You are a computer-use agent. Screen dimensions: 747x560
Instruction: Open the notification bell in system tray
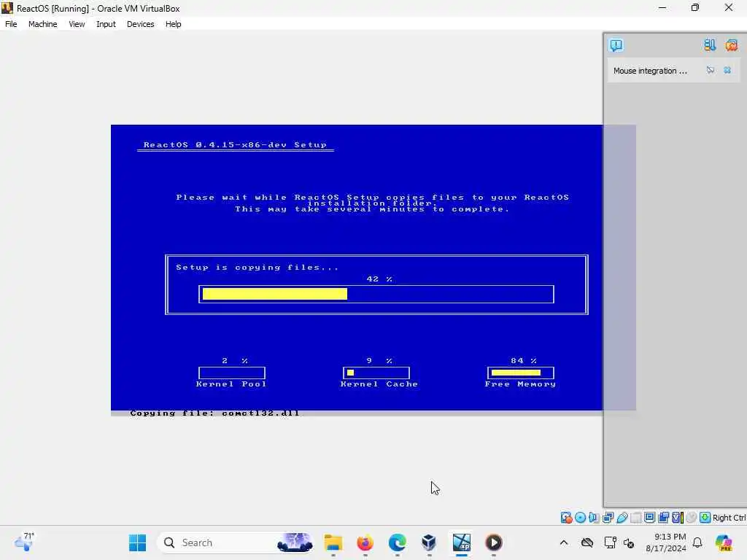click(x=697, y=542)
